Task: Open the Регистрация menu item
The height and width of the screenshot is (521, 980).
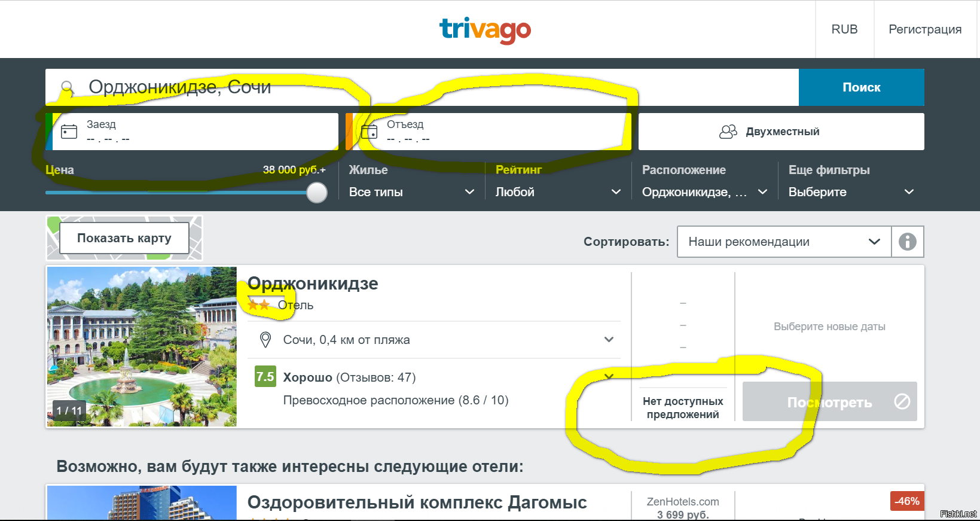Action: tap(925, 29)
